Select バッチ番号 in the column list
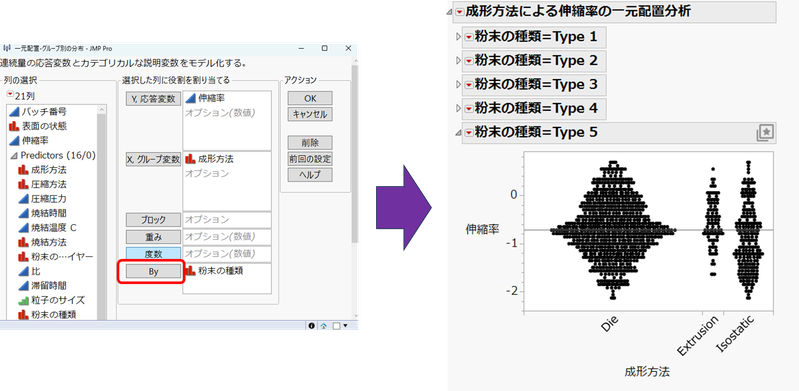Viewport: 799px width, 391px height. pos(38,111)
